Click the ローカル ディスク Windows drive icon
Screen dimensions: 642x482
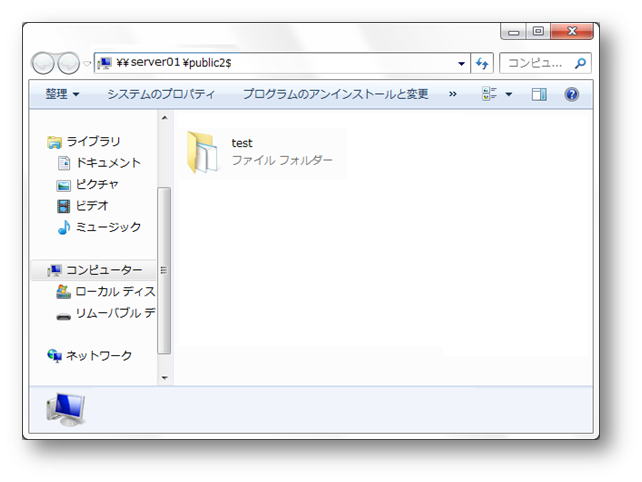63,292
